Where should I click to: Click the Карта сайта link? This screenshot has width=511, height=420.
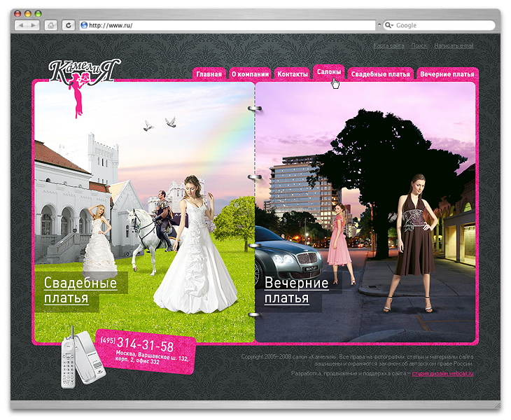pos(388,45)
